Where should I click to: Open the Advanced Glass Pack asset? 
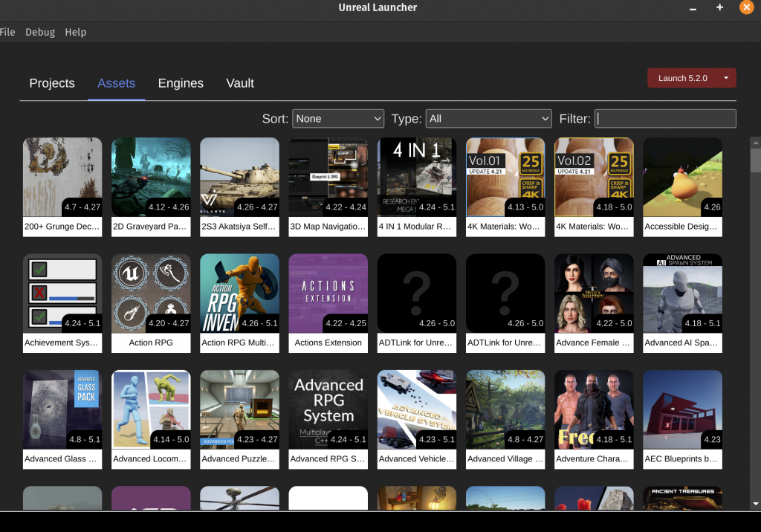(62, 409)
